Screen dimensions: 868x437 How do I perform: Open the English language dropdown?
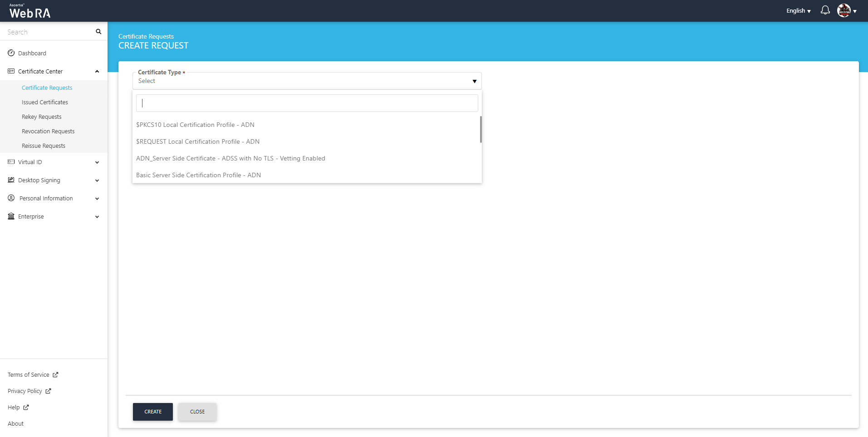799,11
